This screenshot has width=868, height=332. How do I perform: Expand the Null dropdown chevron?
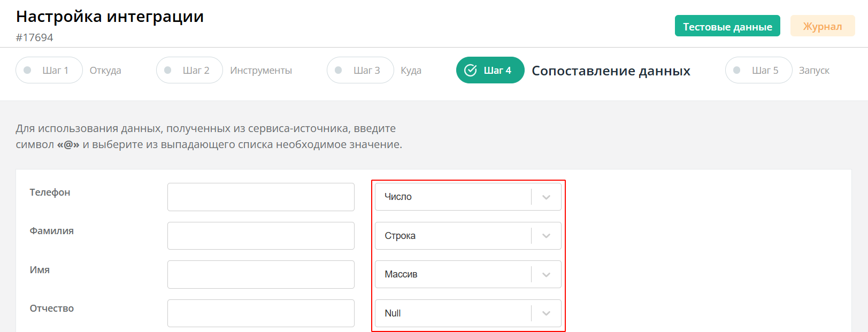pyautogui.click(x=546, y=313)
